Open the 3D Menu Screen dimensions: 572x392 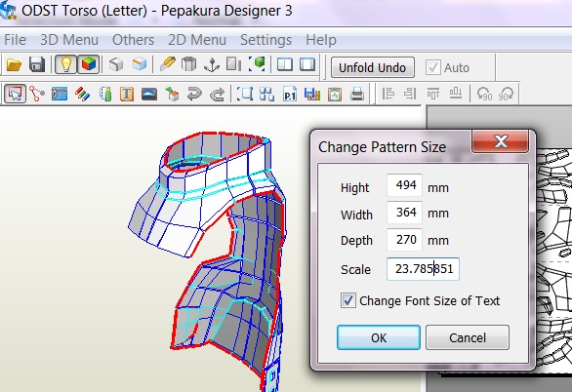tap(69, 40)
